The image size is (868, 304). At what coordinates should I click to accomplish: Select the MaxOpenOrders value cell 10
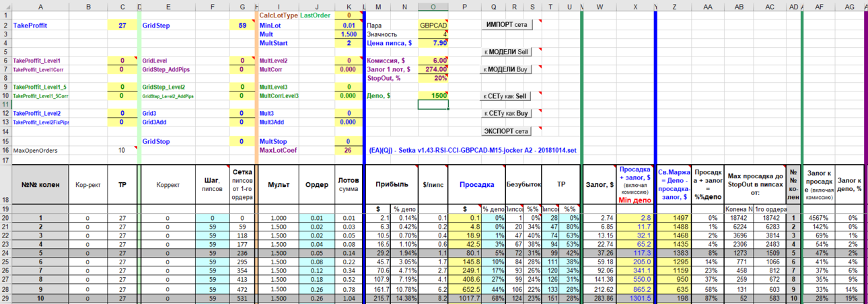[x=122, y=150]
